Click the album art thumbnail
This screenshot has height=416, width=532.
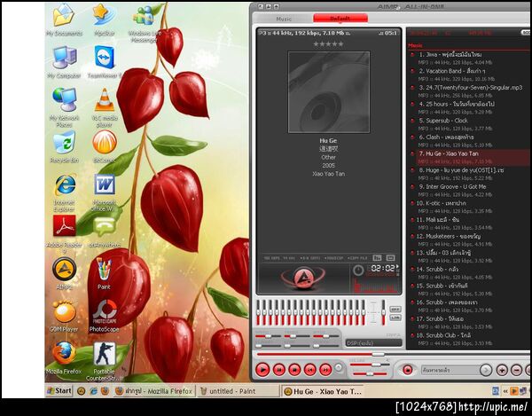point(329,92)
